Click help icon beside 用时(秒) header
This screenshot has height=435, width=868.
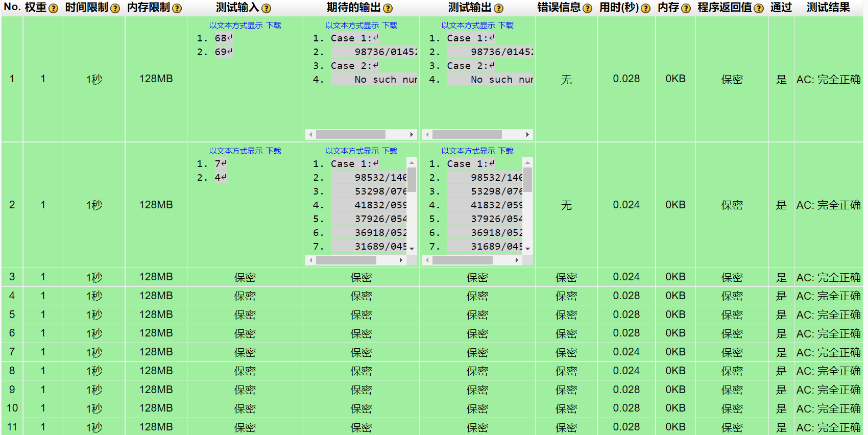[x=645, y=9]
